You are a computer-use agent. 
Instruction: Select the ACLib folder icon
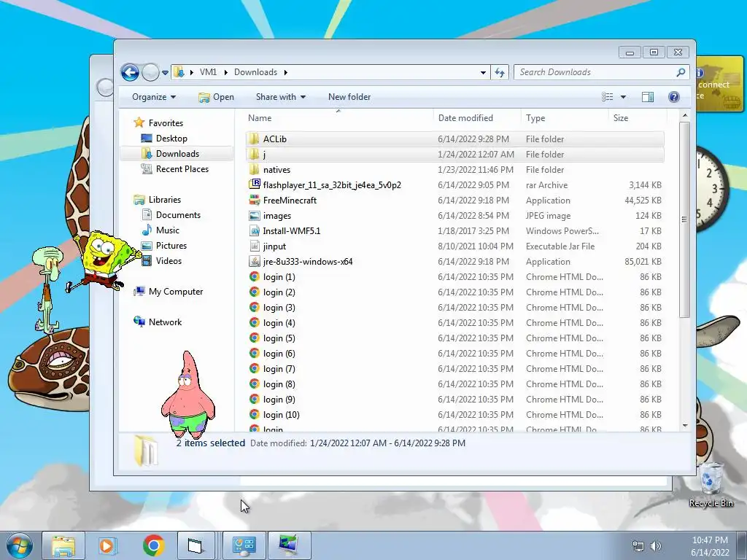[x=255, y=139]
